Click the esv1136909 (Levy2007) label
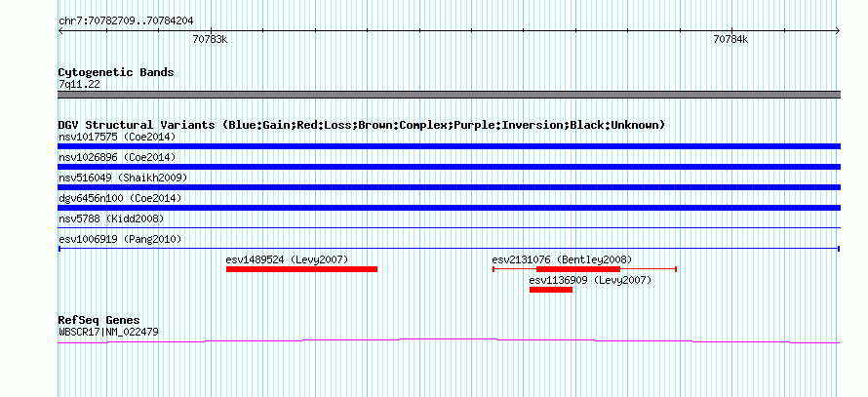Image resolution: width=868 pixels, height=397 pixels. pos(590,280)
